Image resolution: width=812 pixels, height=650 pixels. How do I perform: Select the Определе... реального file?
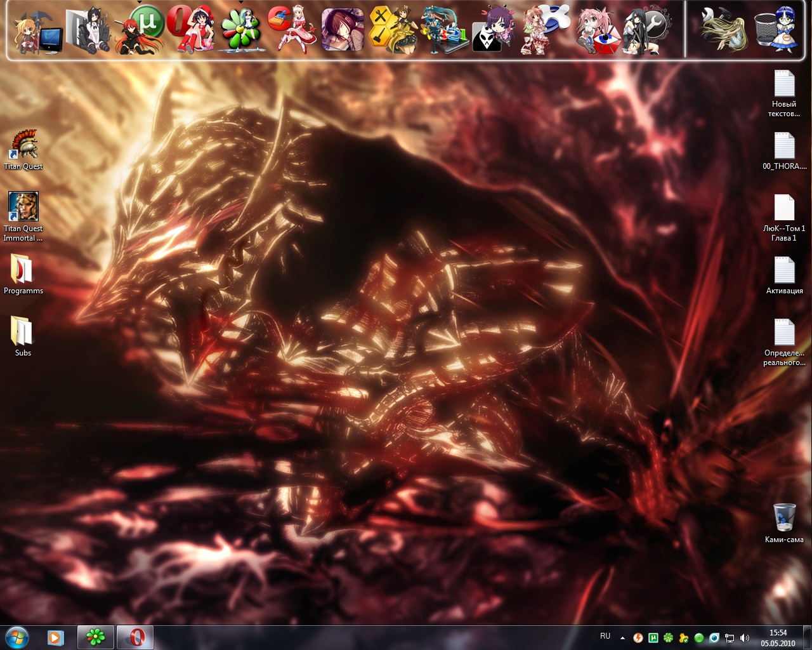pyautogui.click(x=784, y=342)
